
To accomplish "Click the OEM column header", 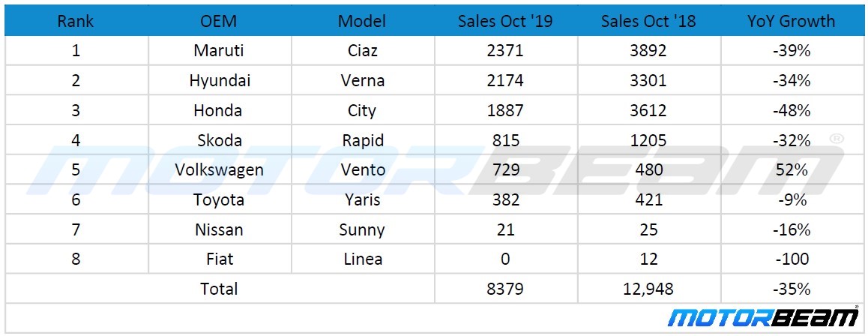I will (220, 21).
